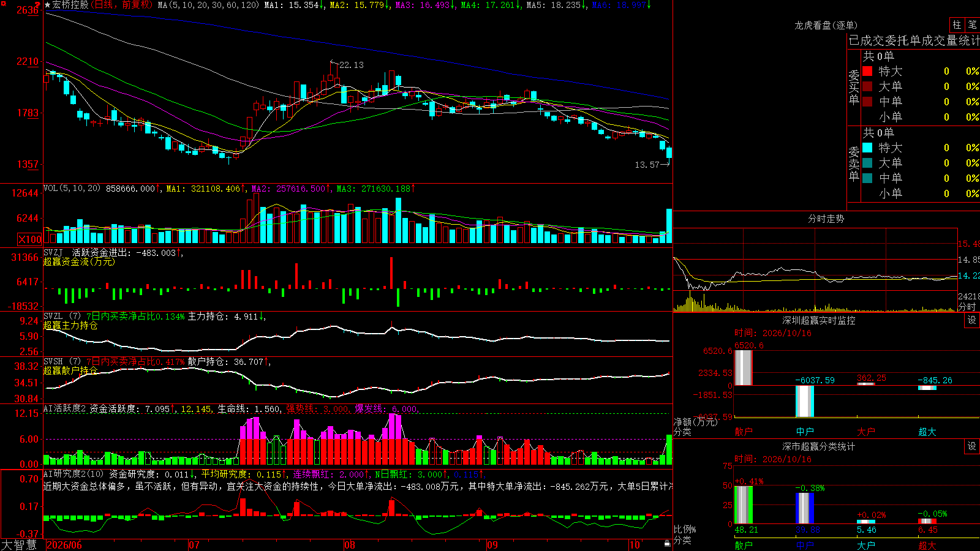980x551 pixels.
Task: Click the AI活跃度2 indicator label
Action: pos(65,408)
